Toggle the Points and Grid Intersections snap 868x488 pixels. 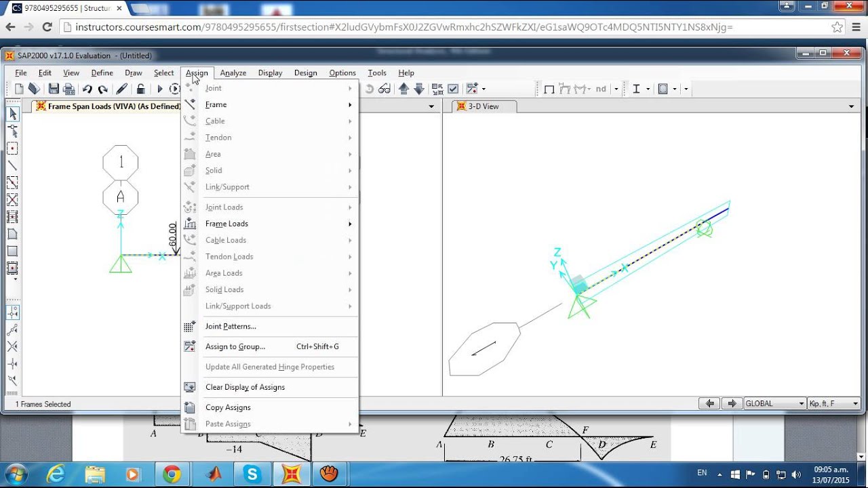click(x=12, y=312)
